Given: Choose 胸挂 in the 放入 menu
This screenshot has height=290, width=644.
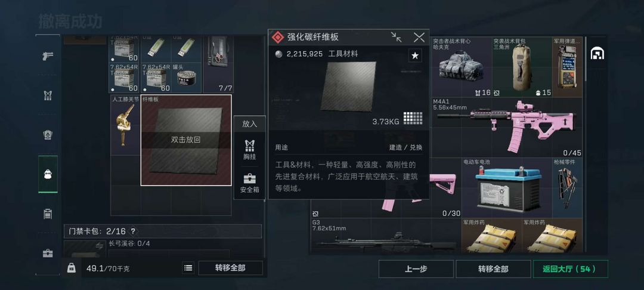Looking at the screenshot, I should click(250, 150).
